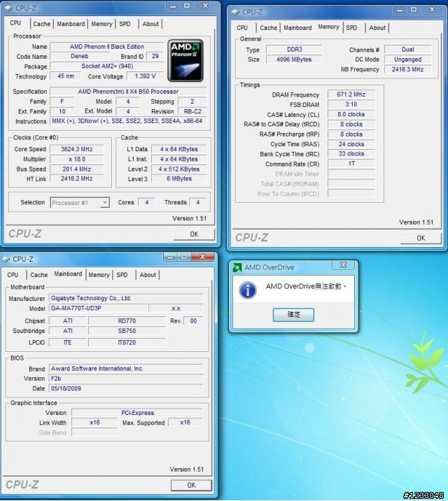Confirm the AMD OverDrive dialog with 確定
This screenshot has height=501, width=448.
coord(293,315)
